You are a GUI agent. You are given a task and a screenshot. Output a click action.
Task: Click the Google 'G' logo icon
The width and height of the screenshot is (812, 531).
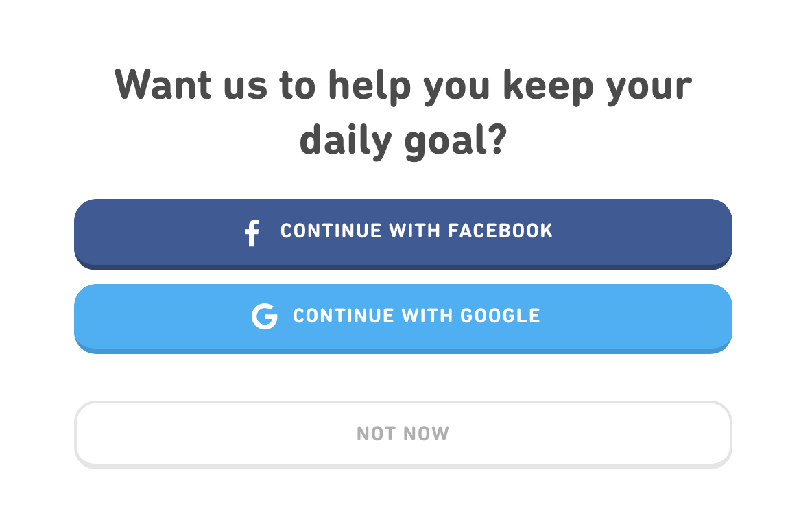(x=264, y=316)
